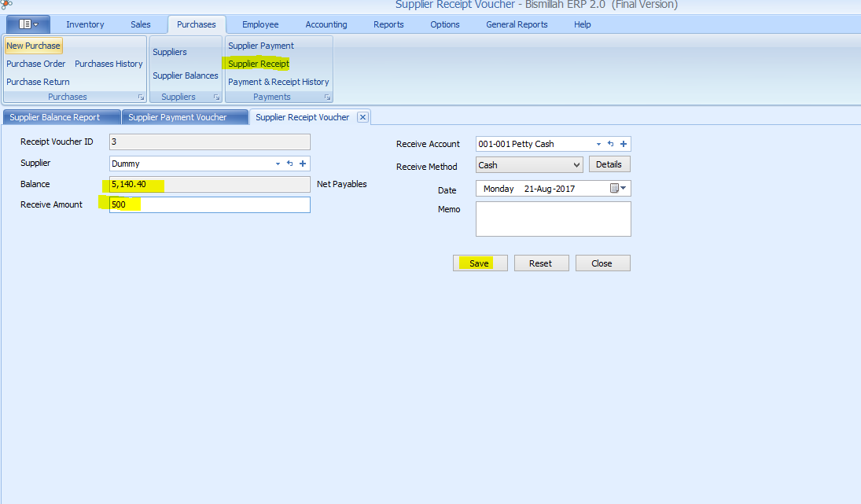
Task: Switch to the Accounting ribbon tab
Action: pyautogui.click(x=326, y=24)
